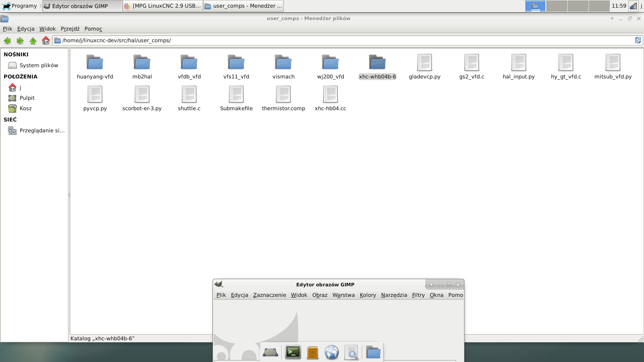Open the web browser globe icon
The width and height of the screenshot is (644, 362).
[x=332, y=352]
